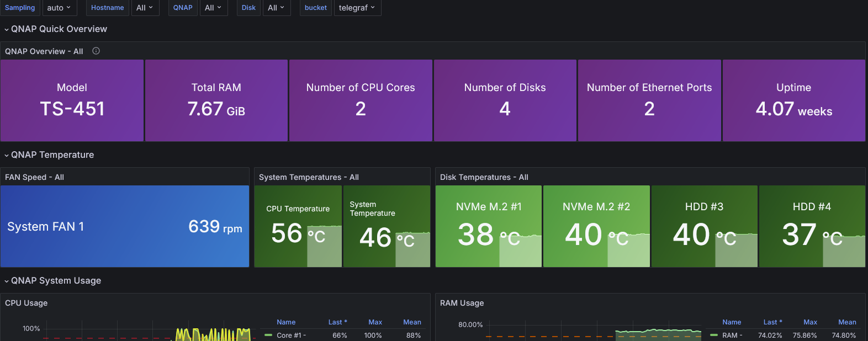The width and height of the screenshot is (868, 341).
Task: Click the info icon beside QNAP Overview title
Action: 96,51
